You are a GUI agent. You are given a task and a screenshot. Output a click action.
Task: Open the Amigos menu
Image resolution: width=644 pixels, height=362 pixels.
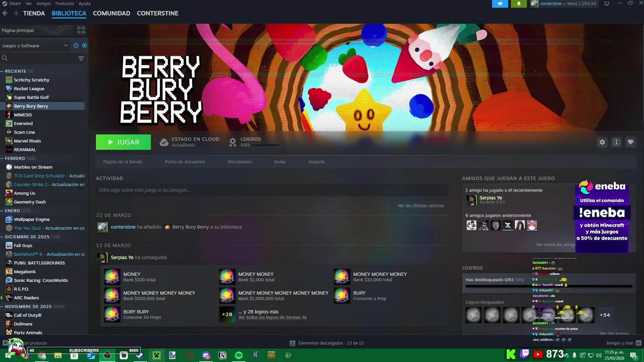coord(43,4)
